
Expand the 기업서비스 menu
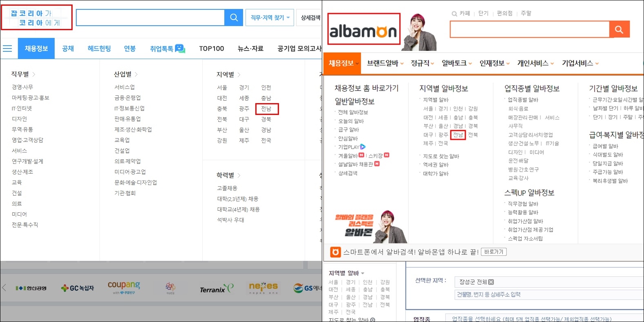pyautogui.click(x=580, y=63)
